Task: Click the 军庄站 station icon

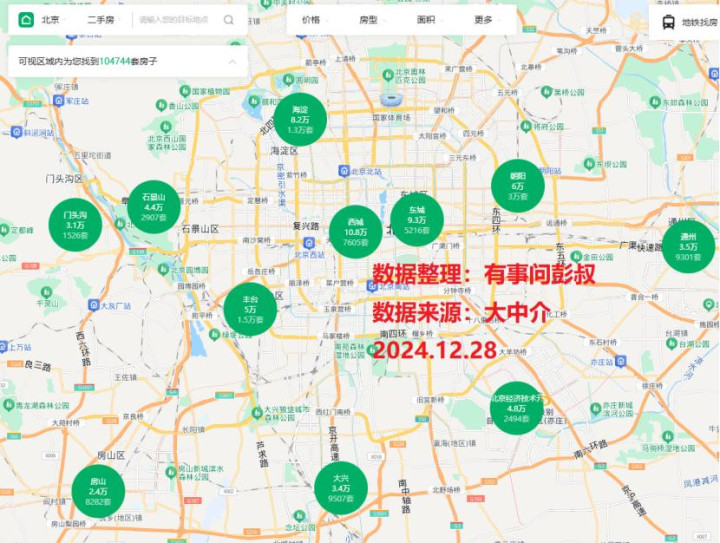Action: (59, 101)
